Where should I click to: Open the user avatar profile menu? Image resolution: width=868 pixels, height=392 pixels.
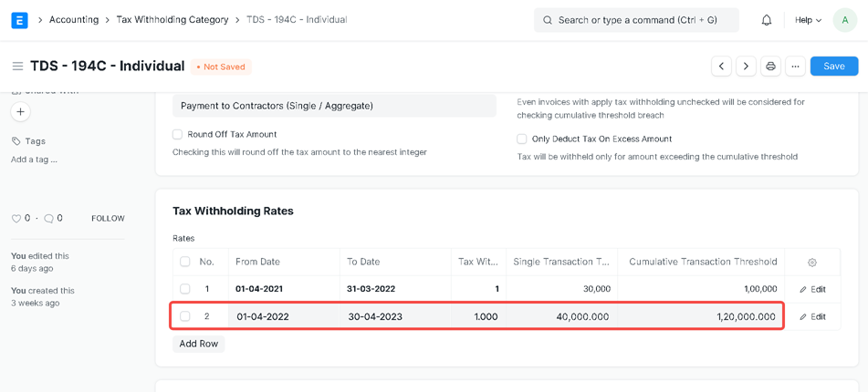[844, 20]
